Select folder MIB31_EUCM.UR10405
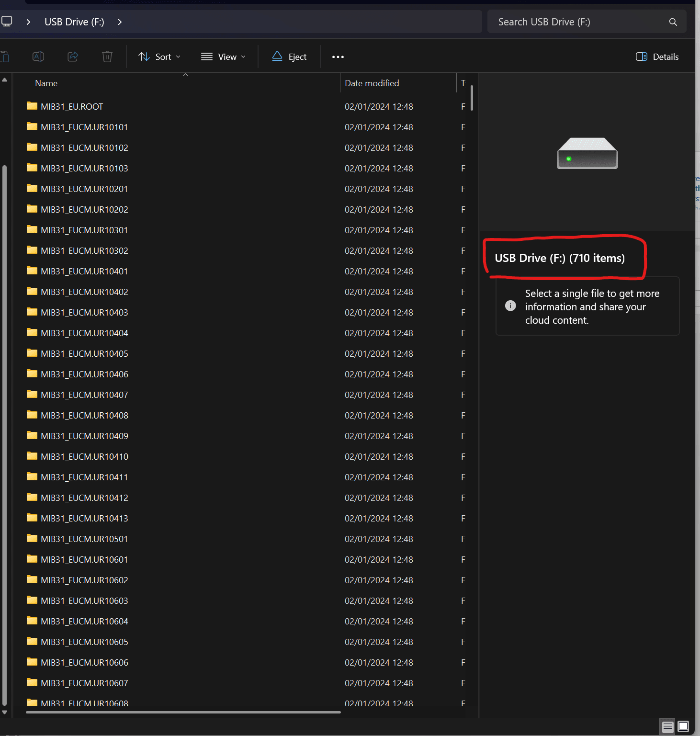This screenshot has height=736, width=700. coord(84,353)
